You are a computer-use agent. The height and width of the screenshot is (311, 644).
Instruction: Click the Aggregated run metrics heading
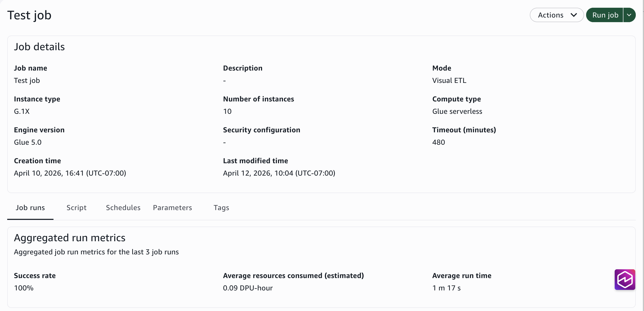[x=70, y=238]
